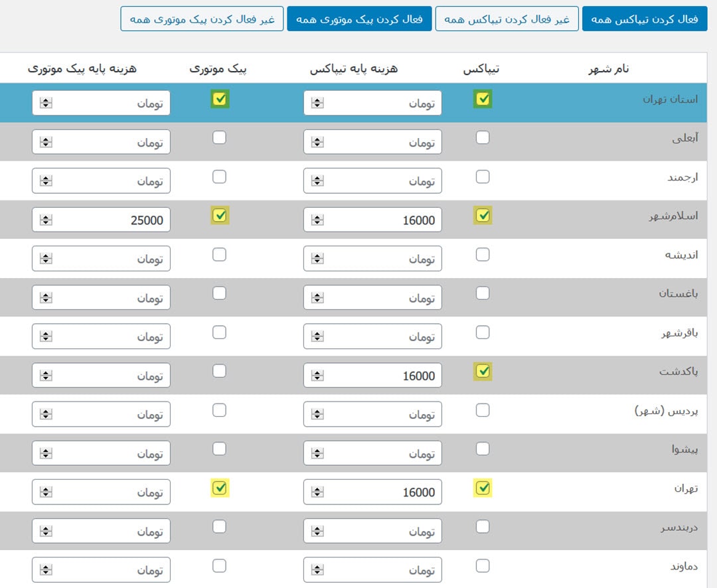Click the motor courier cost stepper for استان تهران

pos(46,104)
